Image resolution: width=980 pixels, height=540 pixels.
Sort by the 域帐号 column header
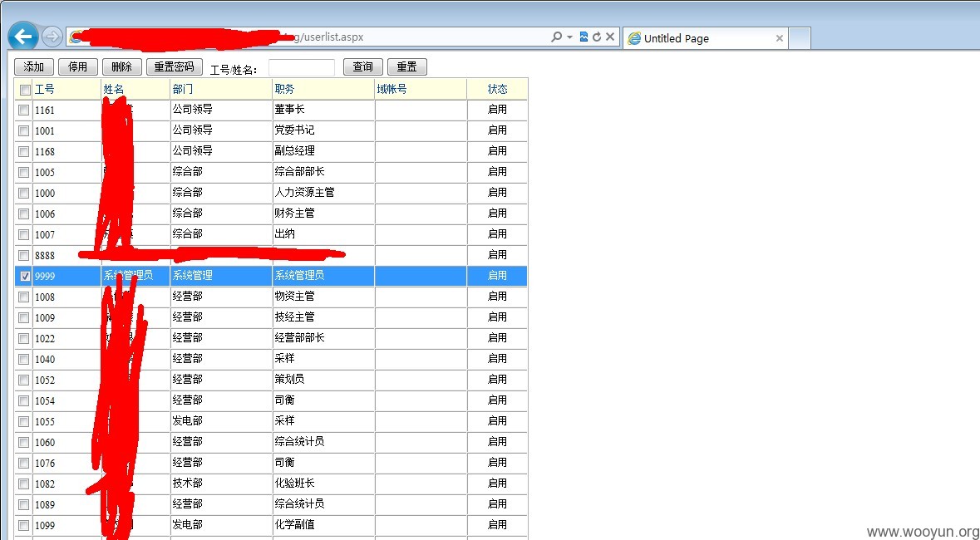(392, 90)
